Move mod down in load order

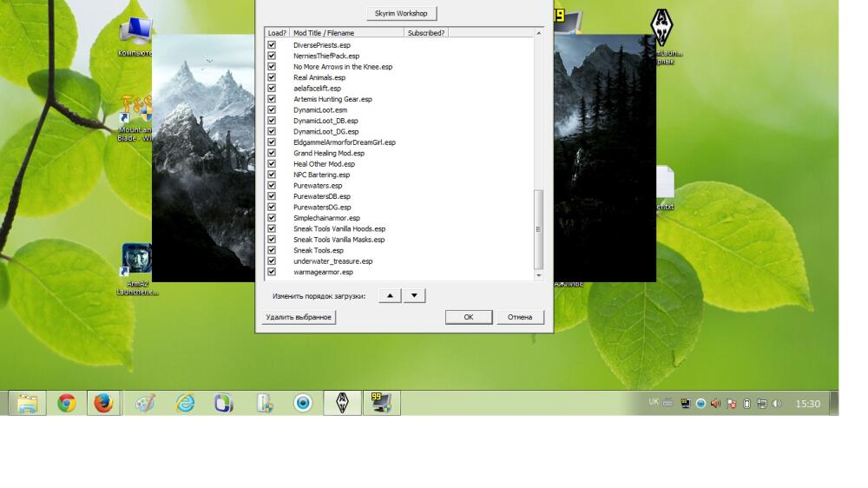pyautogui.click(x=414, y=296)
